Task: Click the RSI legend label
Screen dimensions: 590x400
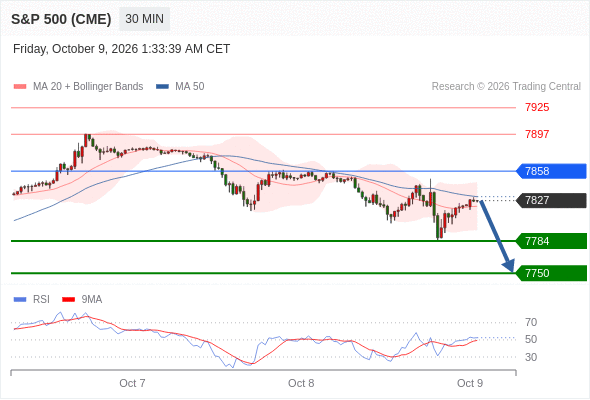Action: point(41,300)
